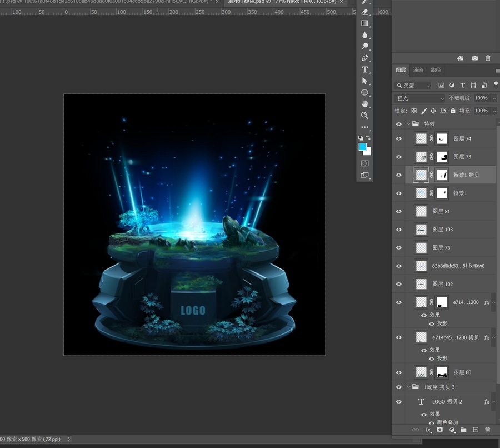Hide layer 图层 74
This screenshot has width=500, height=448.
pyautogui.click(x=398, y=139)
